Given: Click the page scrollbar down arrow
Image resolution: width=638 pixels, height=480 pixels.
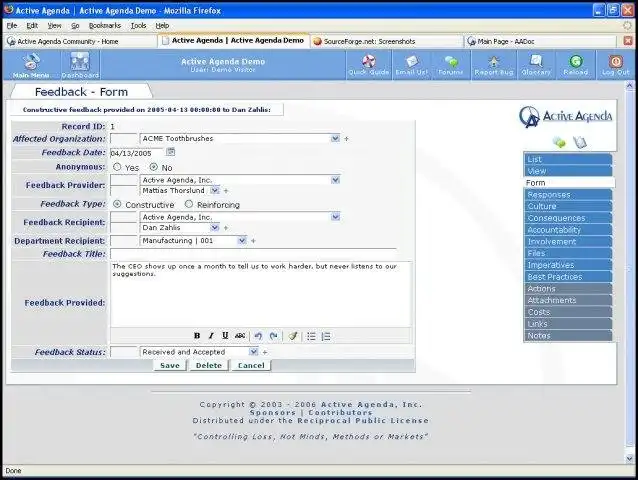Looking at the screenshot, I should (629, 458).
